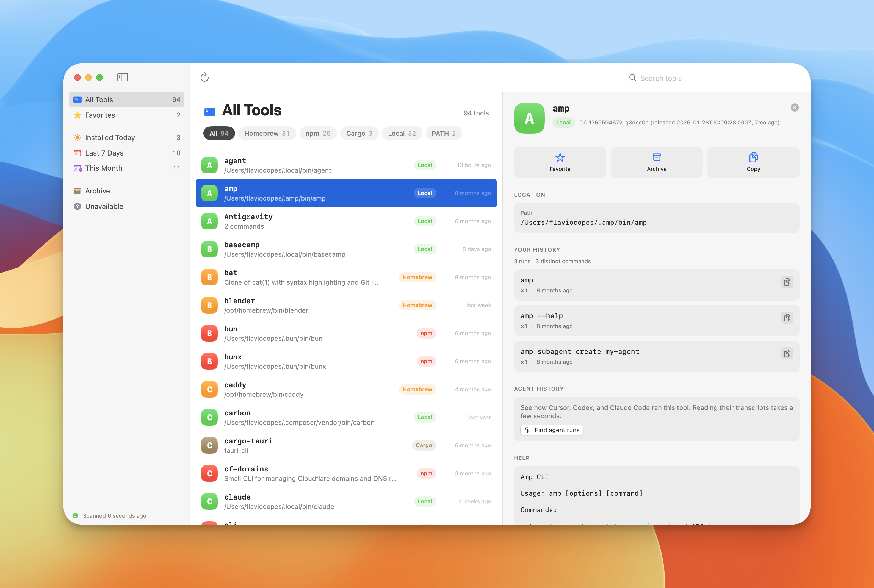Click the Antigravity row's A icon
The image size is (874, 588).
pos(209,221)
